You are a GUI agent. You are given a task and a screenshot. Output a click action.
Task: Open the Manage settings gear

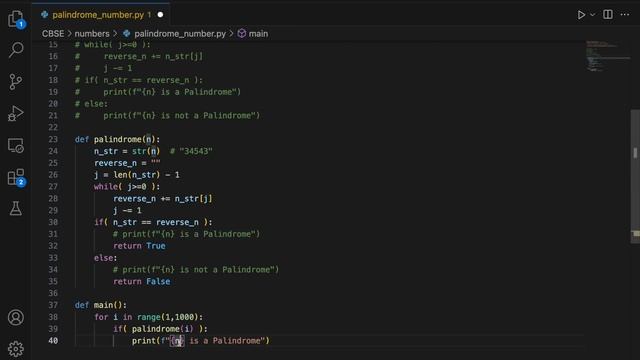pyautogui.click(x=16, y=349)
